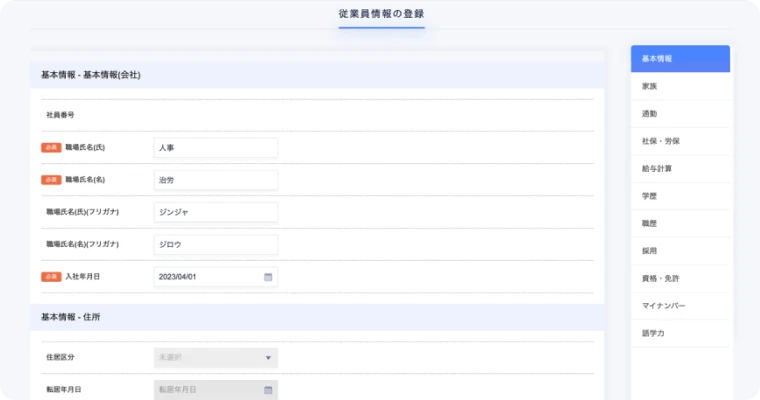The height and width of the screenshot is (400, 760).
Task: Focus the 職場氏名(名) text field
Action: (216, 180)
